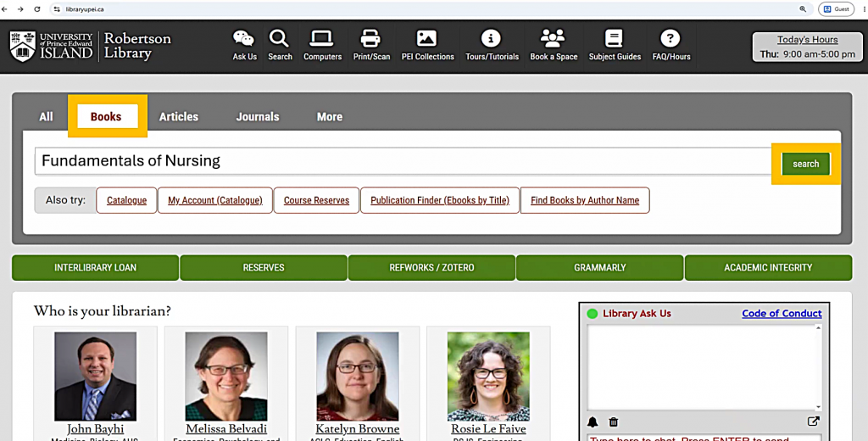Open the PEI Collections picture icon
Viewport: 868px width, 441px height.
(427, 38)
